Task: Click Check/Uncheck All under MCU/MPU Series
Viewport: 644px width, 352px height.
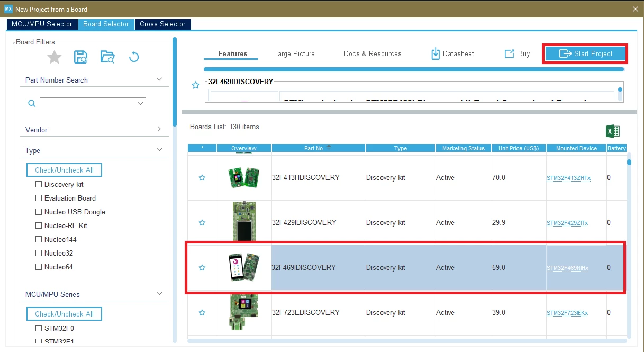Action: click(x=64, y=314)
